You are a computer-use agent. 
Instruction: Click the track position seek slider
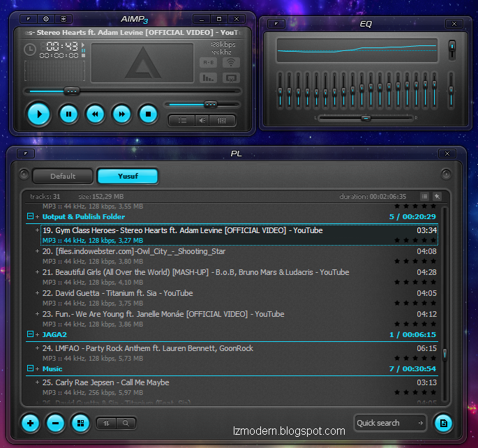click(x=133, y=91)
